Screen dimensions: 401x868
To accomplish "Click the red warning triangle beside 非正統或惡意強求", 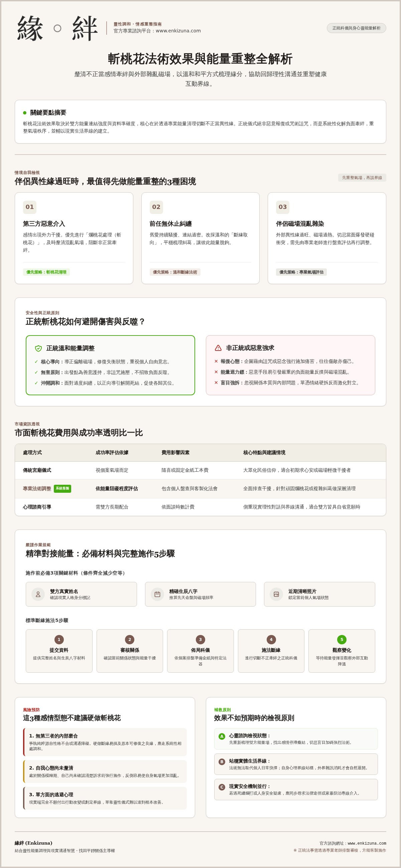I will pyautogui.click(x=218, y=348).
